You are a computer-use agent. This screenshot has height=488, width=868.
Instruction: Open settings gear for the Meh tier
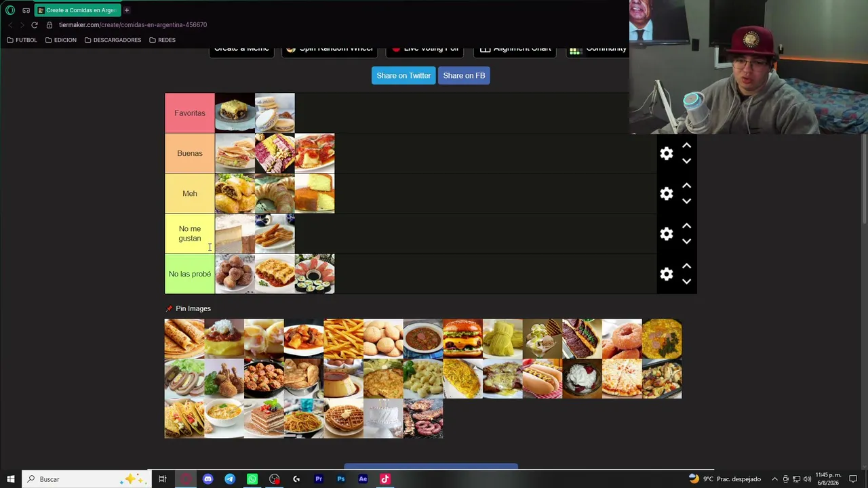[x=667, y=194]
